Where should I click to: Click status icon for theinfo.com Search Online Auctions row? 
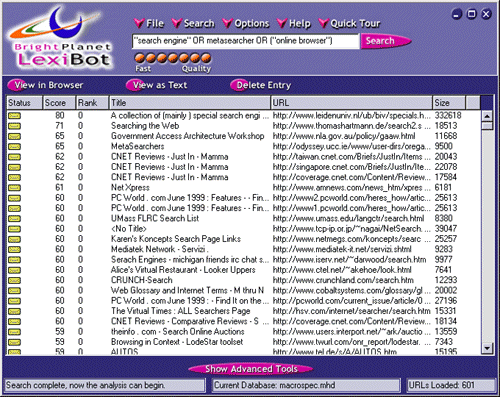tap(14, 332)
